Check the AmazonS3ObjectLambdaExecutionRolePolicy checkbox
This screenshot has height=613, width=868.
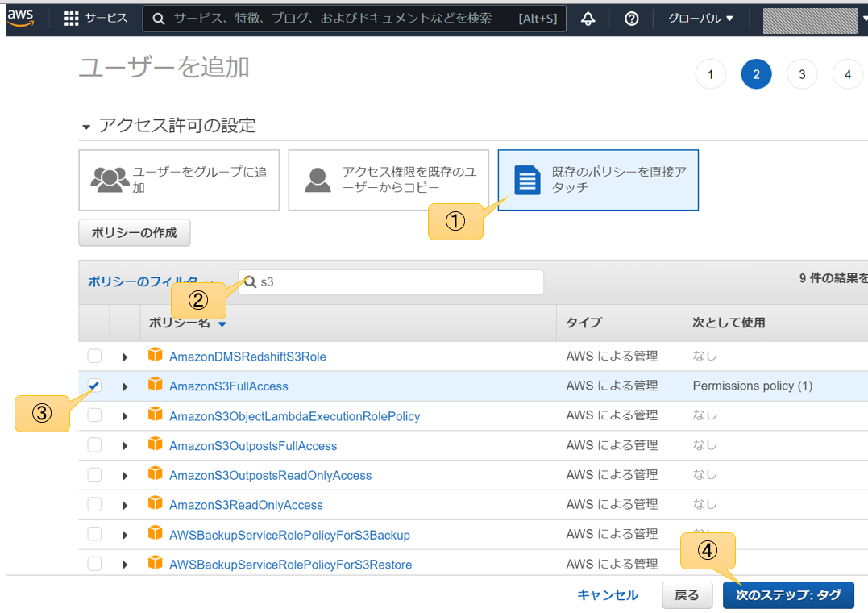point(94,415)
